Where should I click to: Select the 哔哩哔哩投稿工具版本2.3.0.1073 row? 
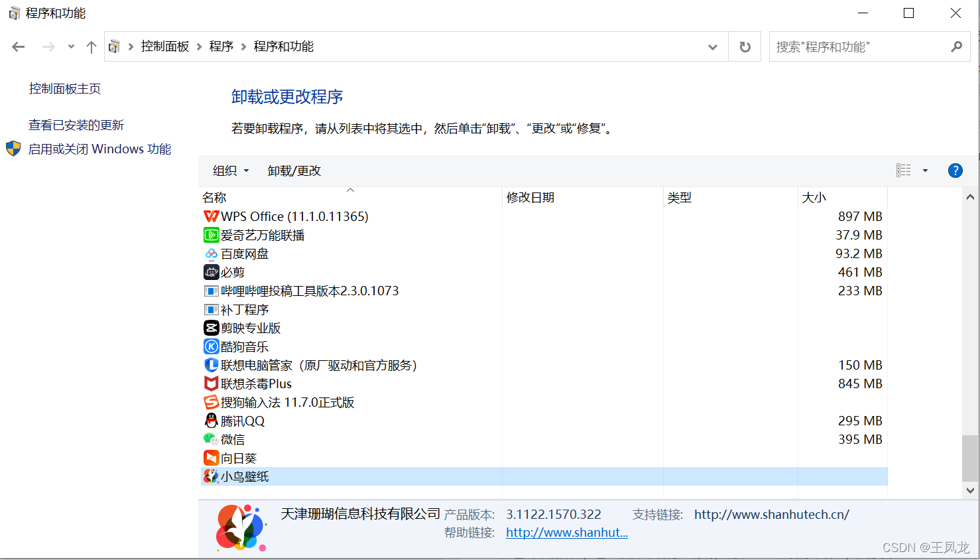[x=544, y=291]
